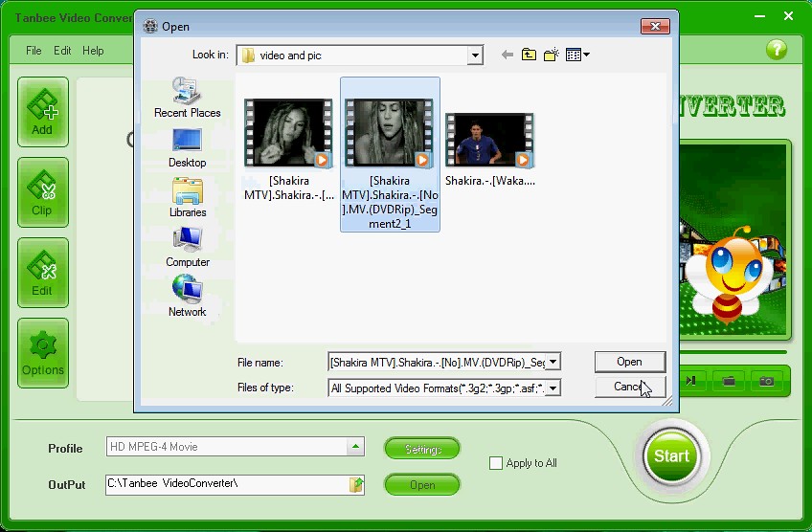812x532 pixels.
Task: Open the Help menu
Action: (x=93, y=51)
